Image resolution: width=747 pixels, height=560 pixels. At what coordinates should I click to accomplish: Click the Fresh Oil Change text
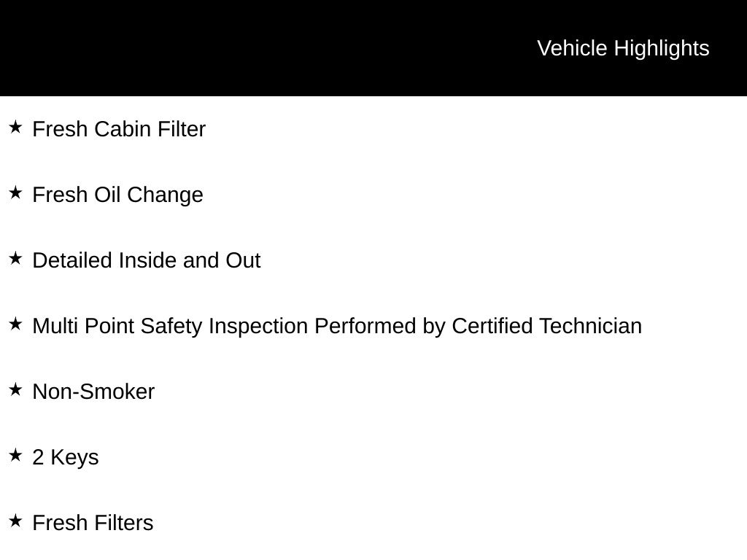coord(117,195)
